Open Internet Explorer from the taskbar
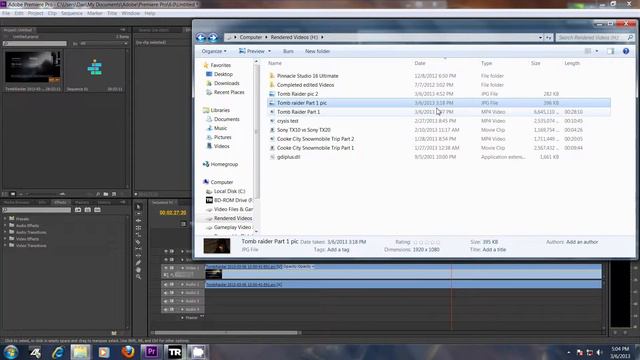Viewport: 640px width, 360px height. (58, 352)
